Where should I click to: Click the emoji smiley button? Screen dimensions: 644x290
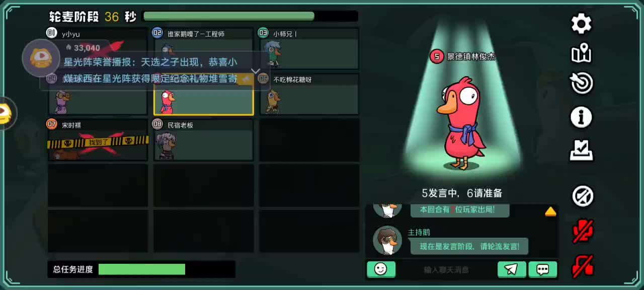tap(381, 269)
